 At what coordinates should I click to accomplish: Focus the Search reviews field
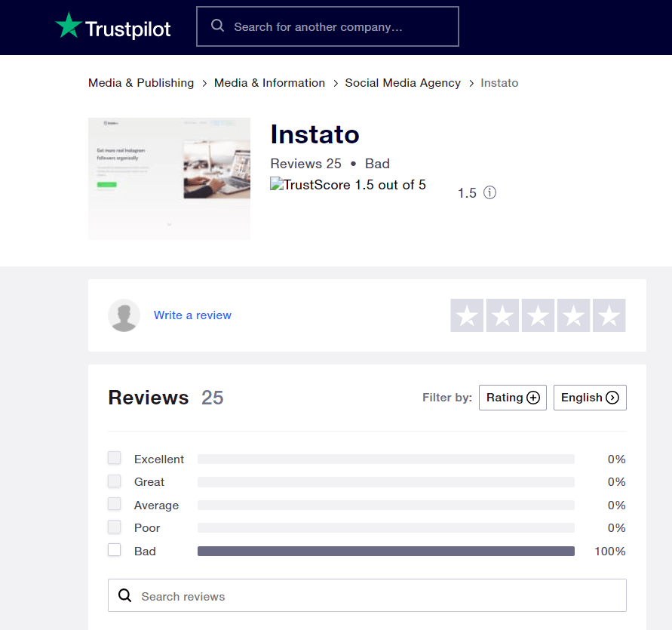click(367, 595)
